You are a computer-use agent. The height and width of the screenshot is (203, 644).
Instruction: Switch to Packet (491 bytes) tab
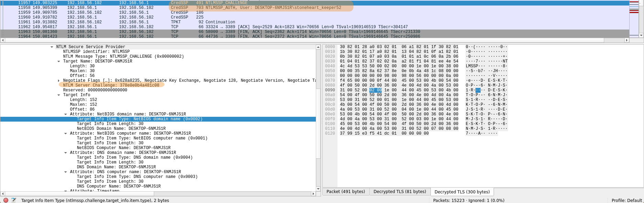pos(346,192)
